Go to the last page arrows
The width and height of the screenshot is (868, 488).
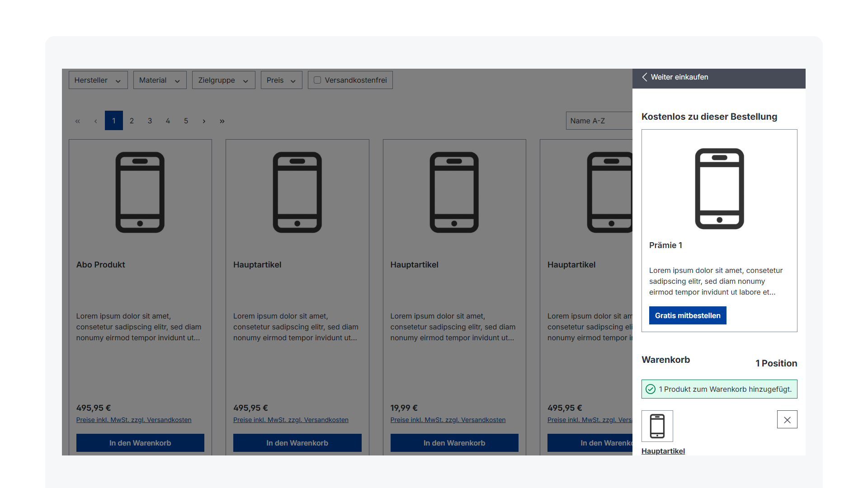point(222,121)
